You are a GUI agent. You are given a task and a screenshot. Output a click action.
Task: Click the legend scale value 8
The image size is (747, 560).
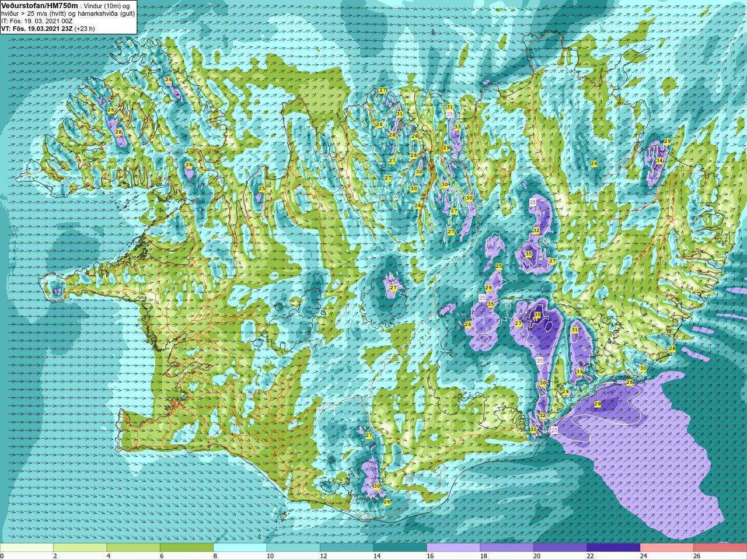[x=215, y=556]
